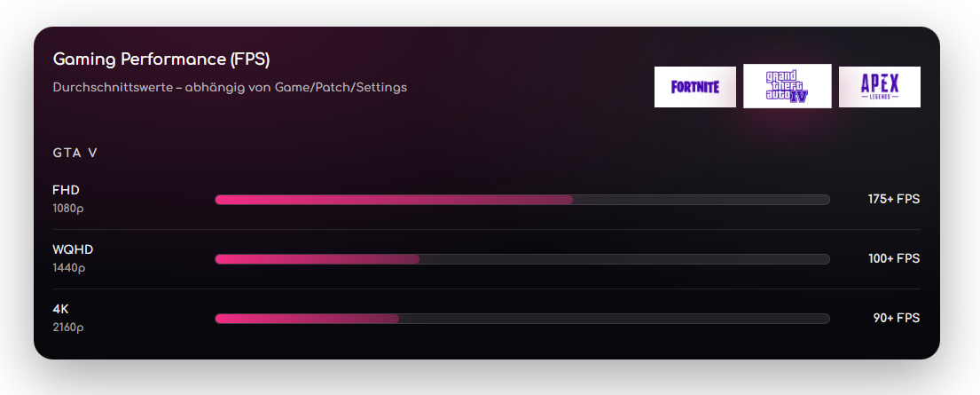Click the 90+ FPS value
The width and height of the screenshot is (980, 395).
896,319
